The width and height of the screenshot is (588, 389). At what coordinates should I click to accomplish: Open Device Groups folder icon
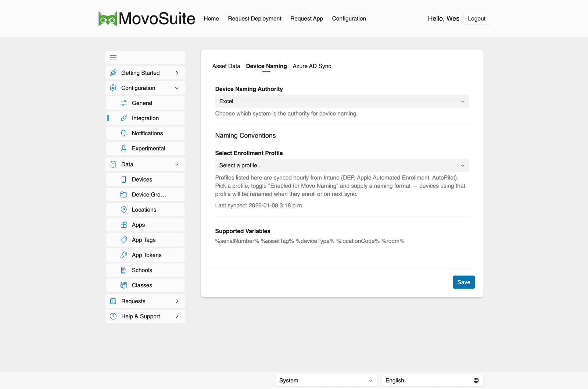[x=124, y=194]
